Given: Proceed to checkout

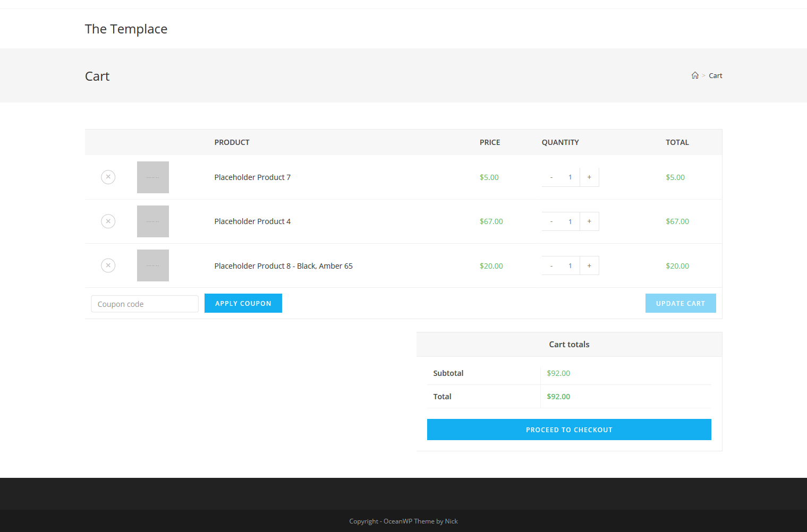Looking at the screenshot, I should coord(569,430).
